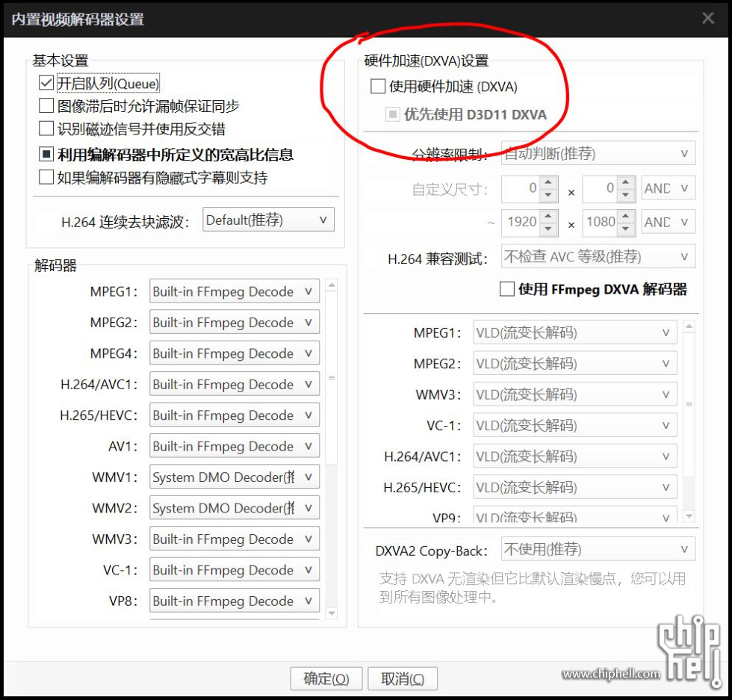The height and width of the screenshot is (700, 732).
Task: Click 解码器 list scroll-up arrow
Action: [x=332, y=285]
